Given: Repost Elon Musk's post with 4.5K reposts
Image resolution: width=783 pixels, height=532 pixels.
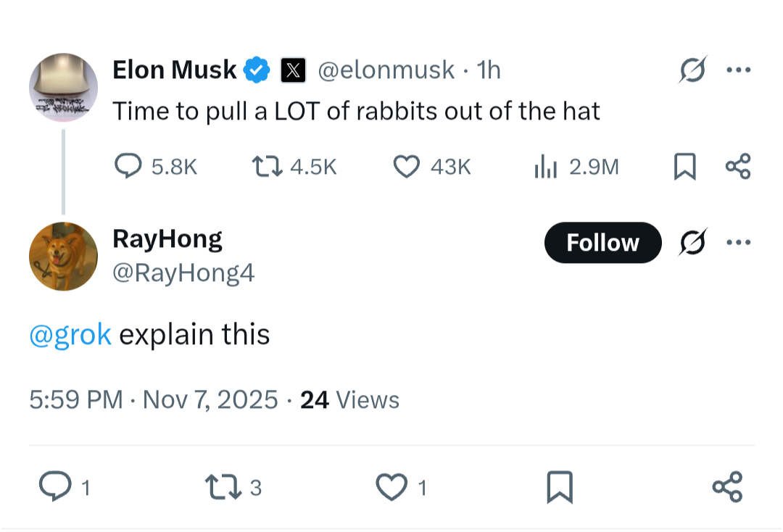Looking at the screenshot, I should coord(294,166).
